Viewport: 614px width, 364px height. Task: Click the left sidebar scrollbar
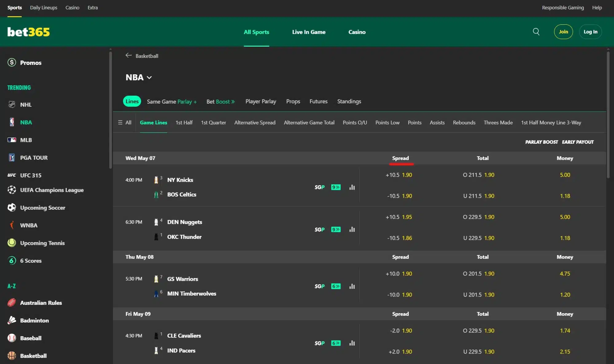pyautogui.click(x=111, y=110)
